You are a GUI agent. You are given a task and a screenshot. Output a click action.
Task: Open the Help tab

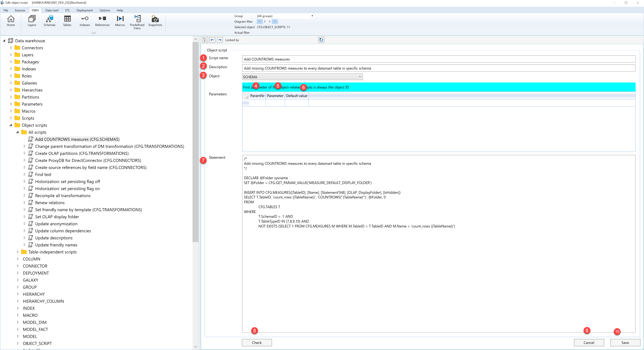point(120,10)
